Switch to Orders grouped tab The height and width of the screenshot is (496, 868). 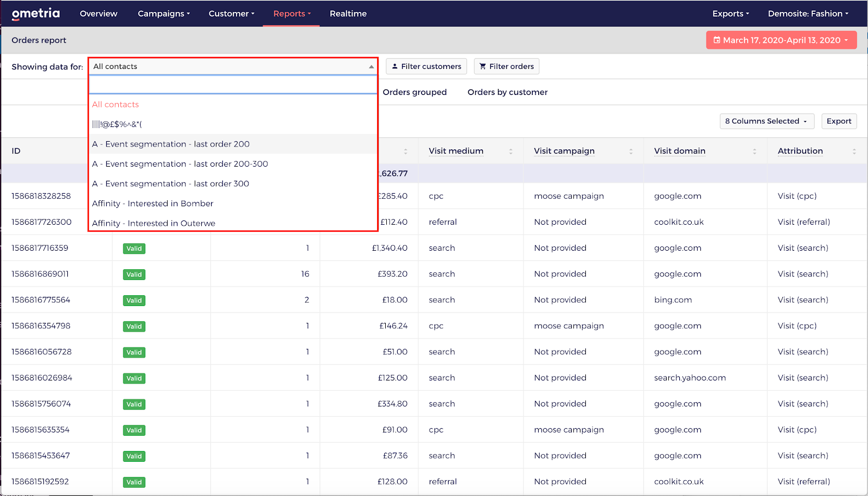click(414, 92)
